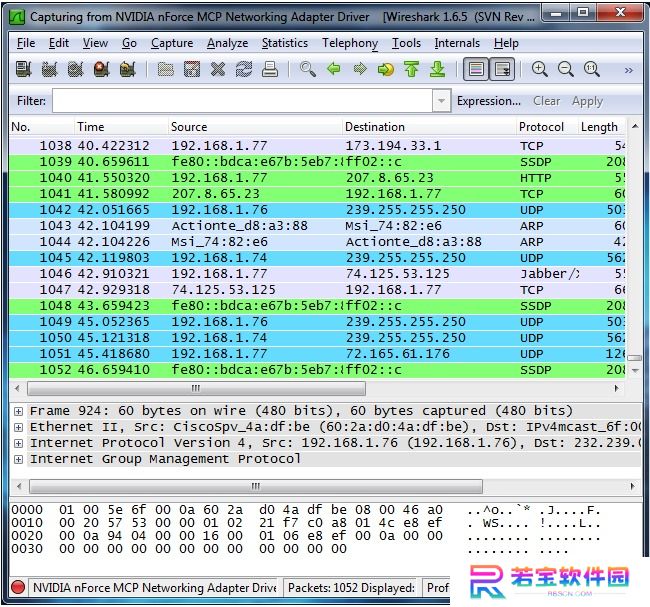
Task: Sort packets by Protocol column header
Action: pos(547,127)
